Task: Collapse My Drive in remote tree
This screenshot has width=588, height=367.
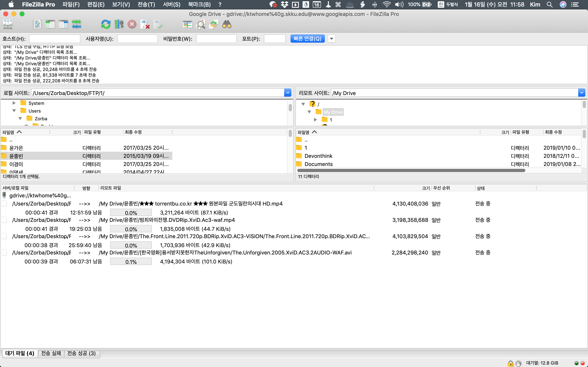Action: point(309,112)
